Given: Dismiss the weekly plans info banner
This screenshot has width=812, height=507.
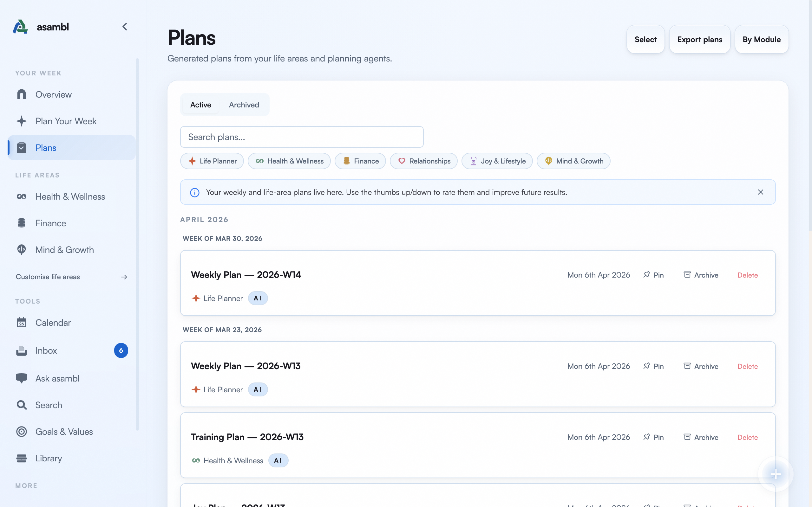Looking at the screenshot, I should [x=760, y=192].
